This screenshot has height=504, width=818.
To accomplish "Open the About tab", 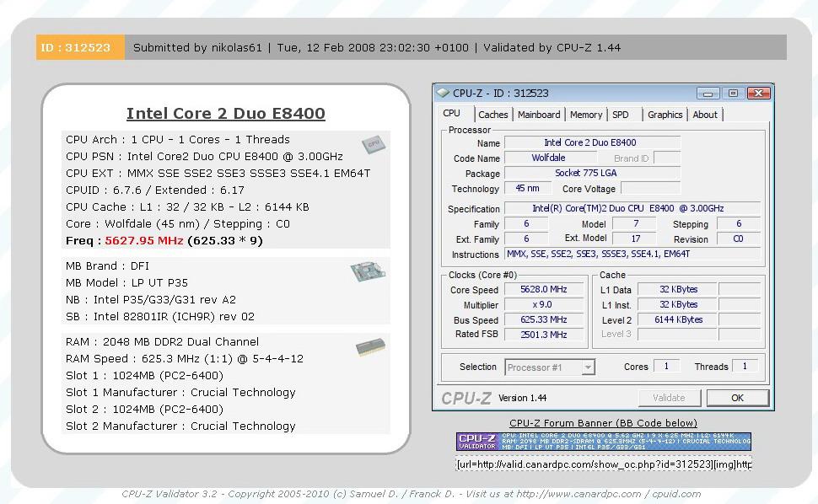I will 705,115.
